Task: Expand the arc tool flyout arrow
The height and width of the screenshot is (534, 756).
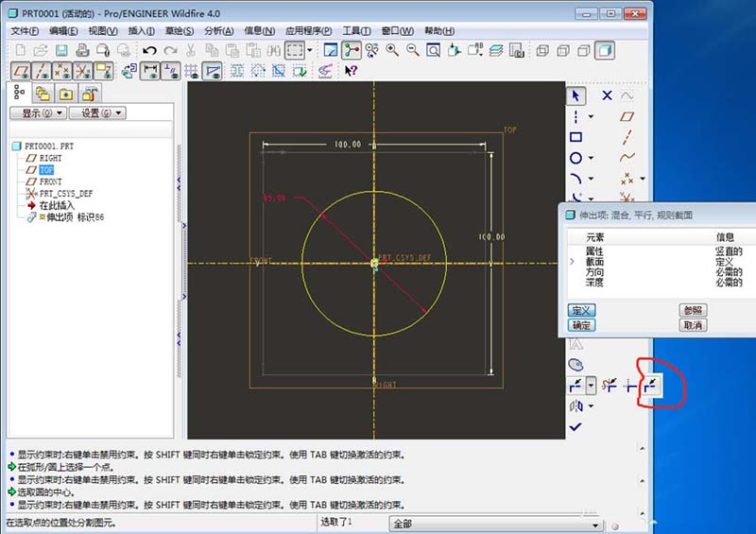Action: point(592,179)
